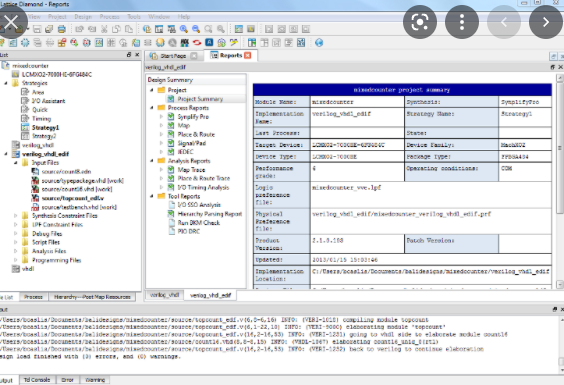The height and width of the screenshot is (385, 564).
Task: Select Project Summary in Design Summary
Action: (200, 99)
